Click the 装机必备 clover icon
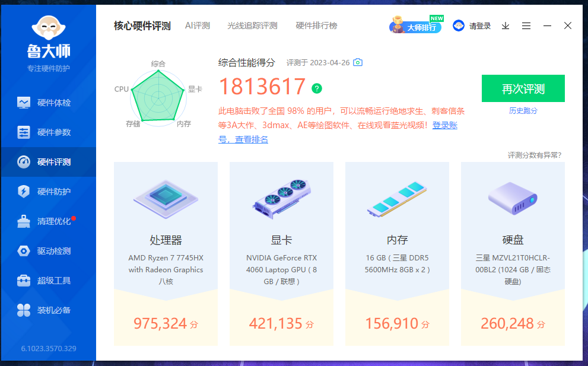The height and width of the screenshot is (366, 588). click(24, 310)
